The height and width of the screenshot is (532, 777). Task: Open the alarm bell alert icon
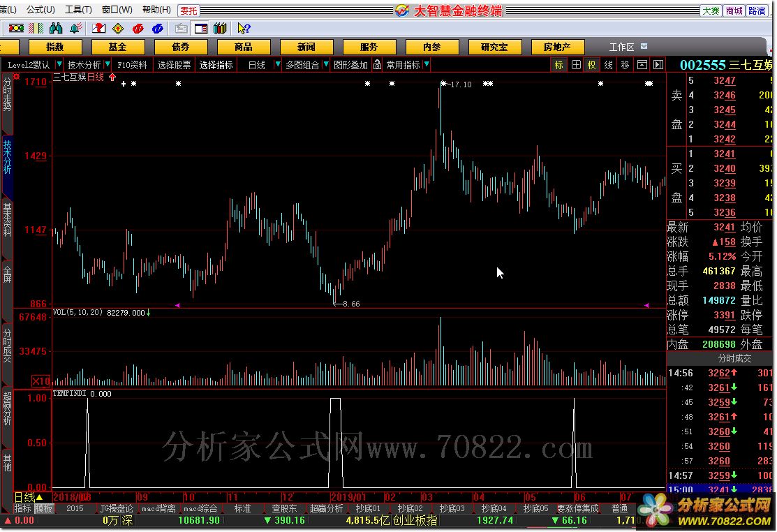tap(75, 28)
